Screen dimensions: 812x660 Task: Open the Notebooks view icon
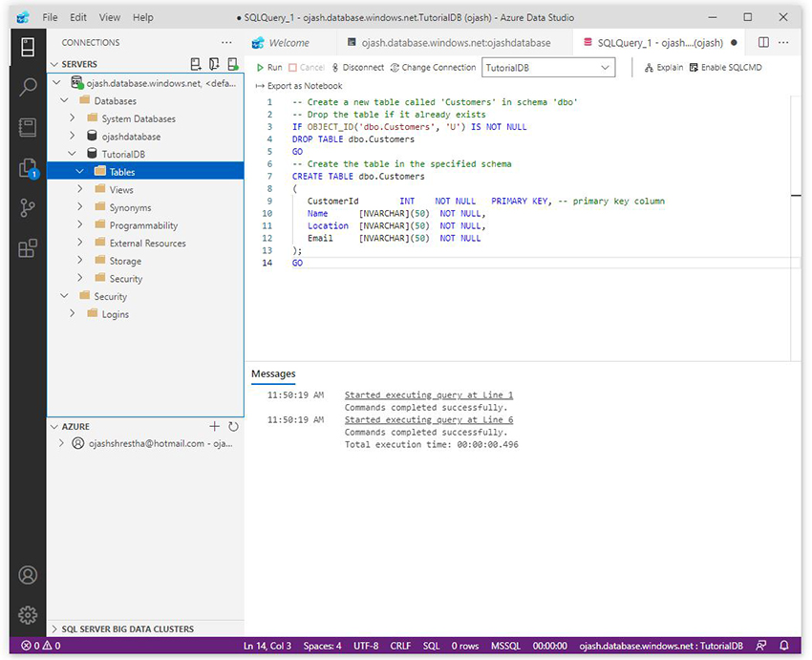point(28,127)
